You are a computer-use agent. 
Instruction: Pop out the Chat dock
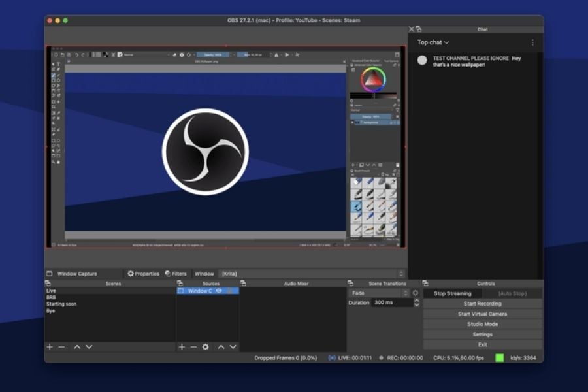click(419, 29)
